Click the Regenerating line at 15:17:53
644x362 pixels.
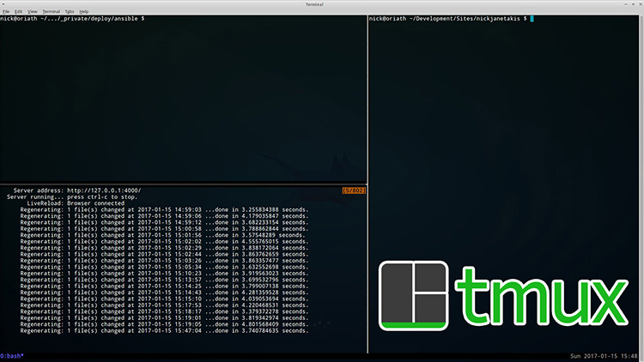coord(164,305)
